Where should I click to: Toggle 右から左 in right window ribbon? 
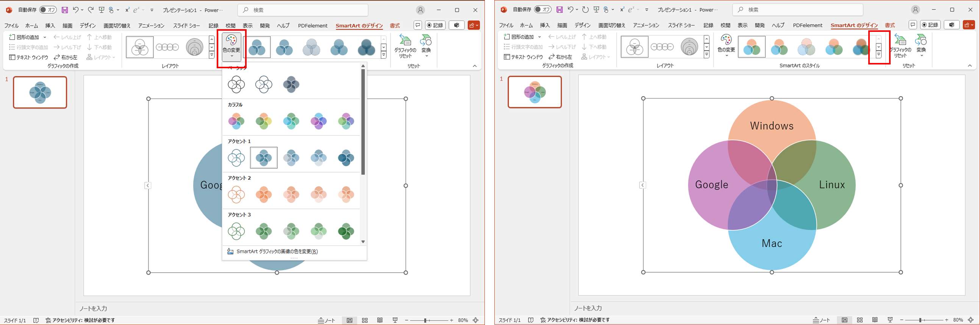(x=560, y=57)
